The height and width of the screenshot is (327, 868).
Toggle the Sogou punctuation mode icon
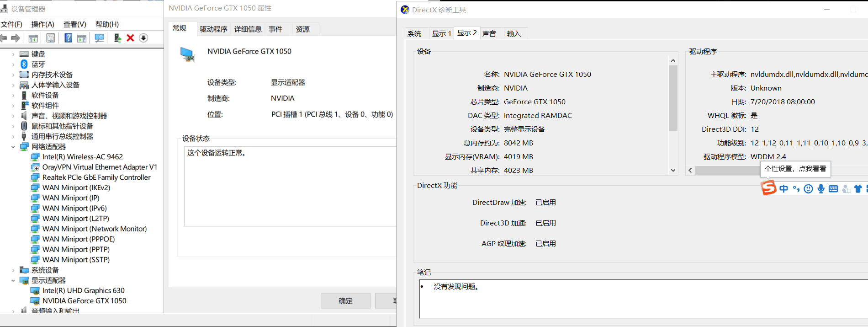pyautogui.click(x=796, y=189)
